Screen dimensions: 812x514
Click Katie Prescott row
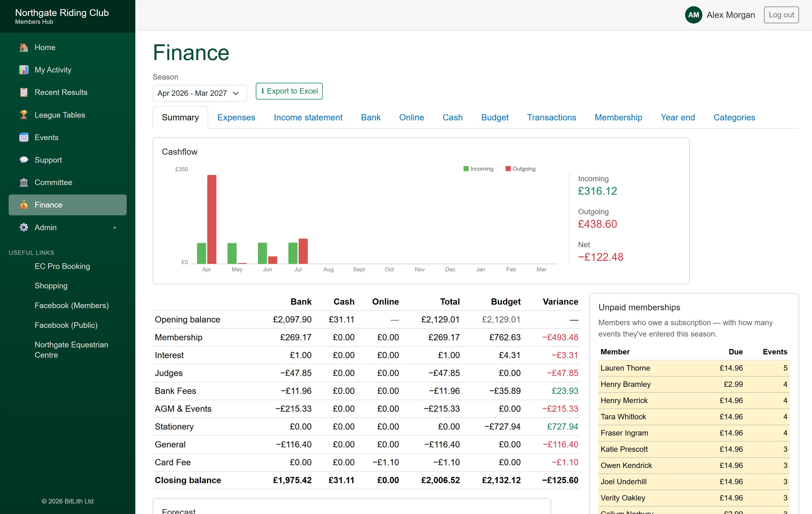(x=694, y=449)
